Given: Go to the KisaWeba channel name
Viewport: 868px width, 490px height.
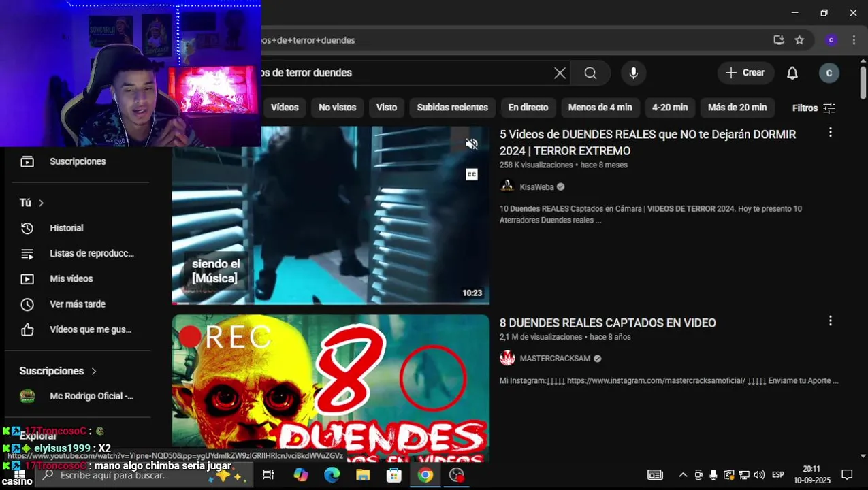Looking at the screenshot, I should (537, 186).
